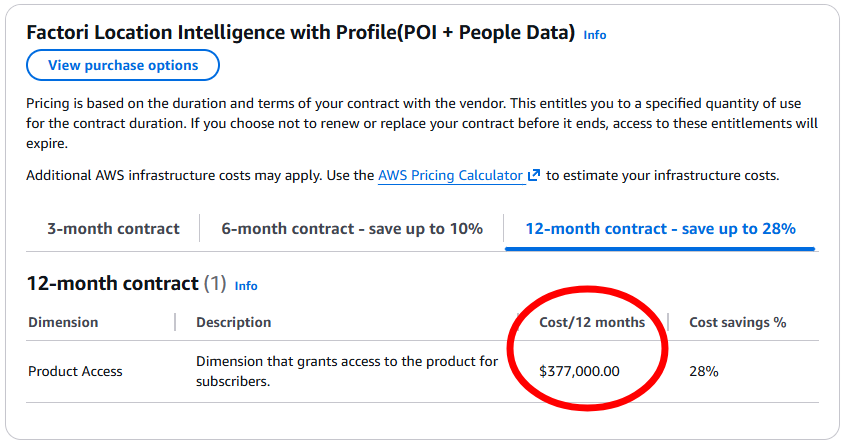This screenshot has height=445, width=843.
Task: Click the product access description text
Action: (346, 371)
